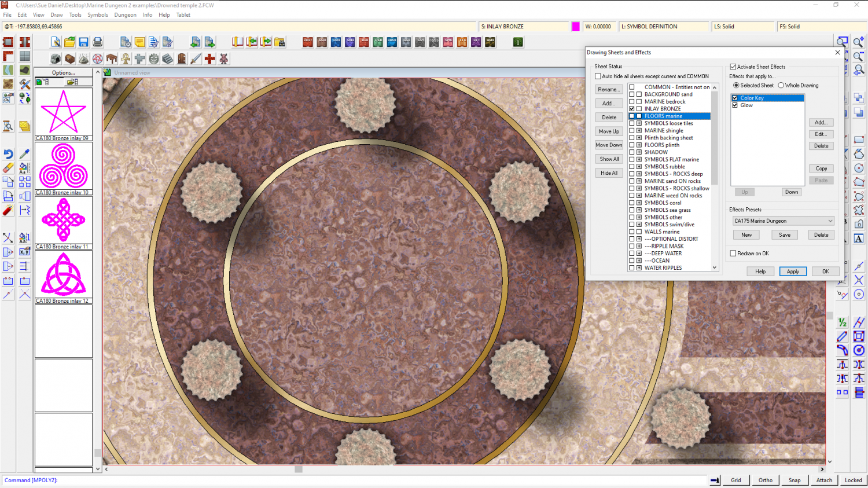Open the Tools menu
The height and width of the screenshot is (488, 868).
75,15
